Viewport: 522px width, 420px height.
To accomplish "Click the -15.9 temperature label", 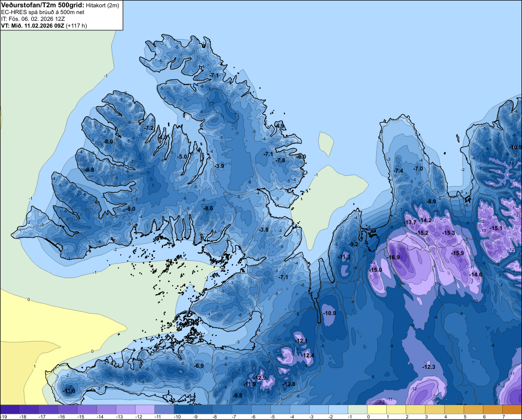I will pyautogui.click(x=458, y=253).
